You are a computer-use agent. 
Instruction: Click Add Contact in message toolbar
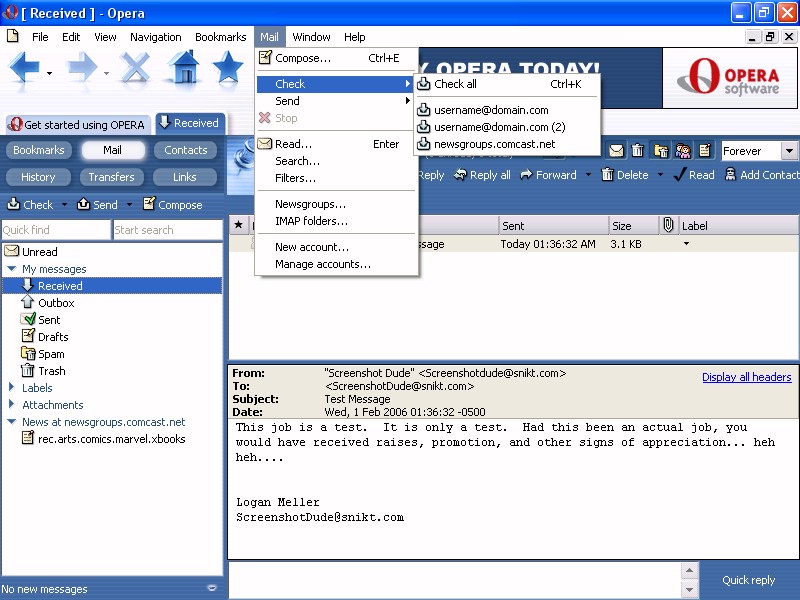tap(762, 175)
